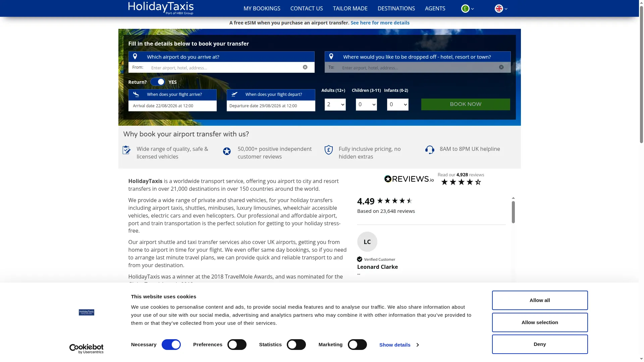Open AGENTS menu item
The width and height of the screenshot is (644, 362).
(435, 8)
